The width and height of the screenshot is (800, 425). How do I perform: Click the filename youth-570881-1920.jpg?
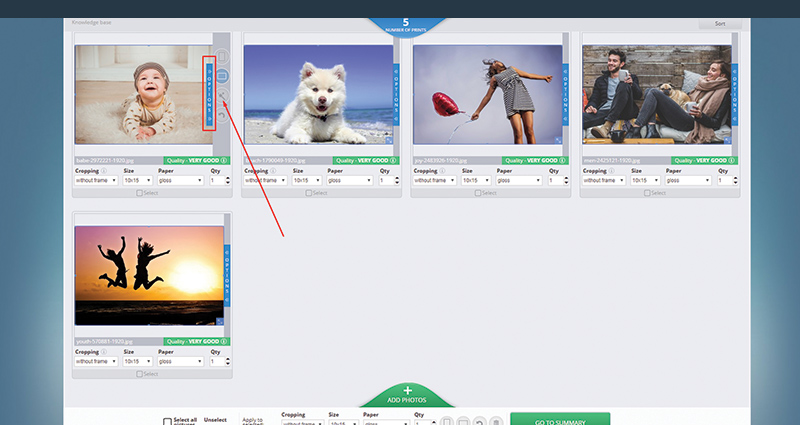click(x=105, y=341)
